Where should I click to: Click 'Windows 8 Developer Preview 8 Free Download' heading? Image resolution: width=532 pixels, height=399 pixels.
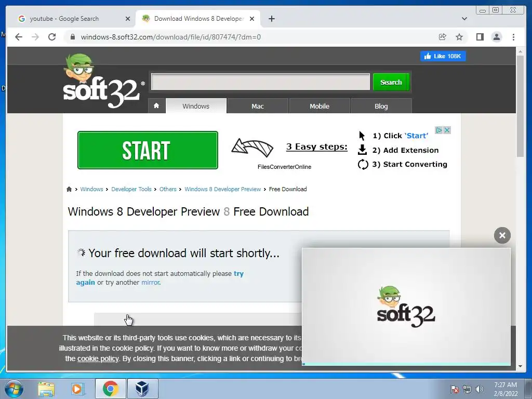tap(188, 212)
